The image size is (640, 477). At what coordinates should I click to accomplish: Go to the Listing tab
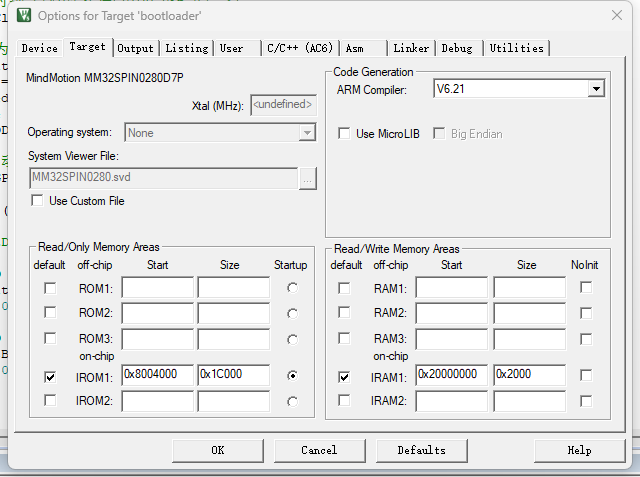tap(187, 48)
